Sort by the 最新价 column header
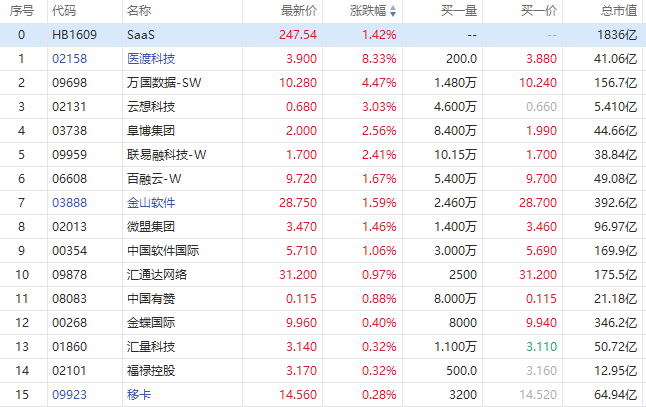This screenshot has height=407, width=646. pyautogui.click(x=299, y=11)
